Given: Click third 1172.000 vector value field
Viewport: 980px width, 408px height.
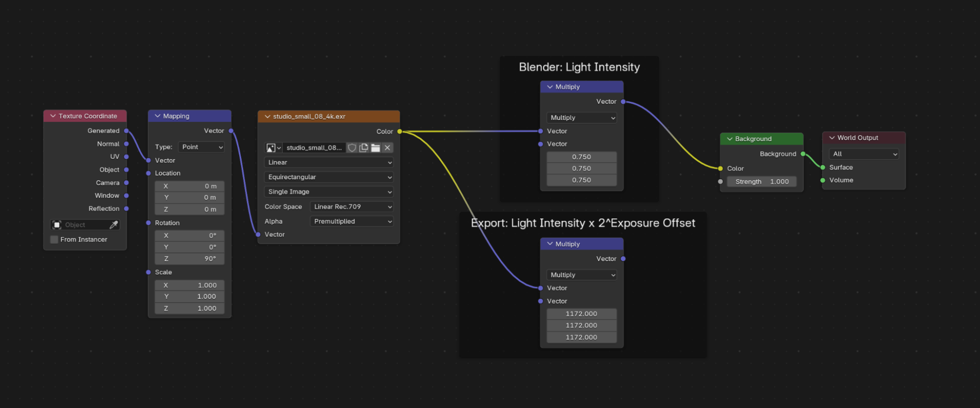Looking at the screenshot, I should click(x=581, y=337).
